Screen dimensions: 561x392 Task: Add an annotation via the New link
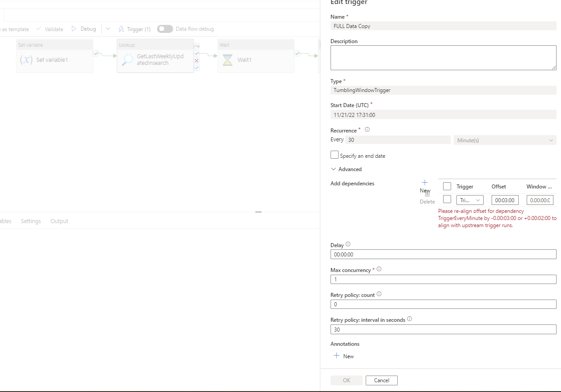coord(344,356)
